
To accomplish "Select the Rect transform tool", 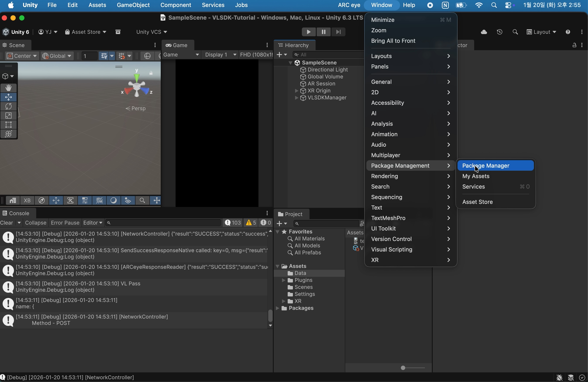I will (9, 125).
